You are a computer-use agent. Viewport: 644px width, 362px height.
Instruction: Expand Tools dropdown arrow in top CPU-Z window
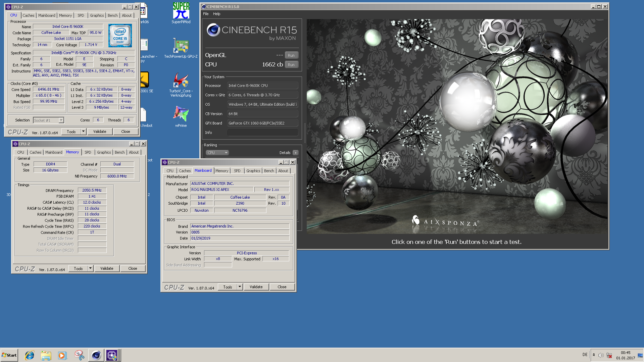click(x=84, y=132)
